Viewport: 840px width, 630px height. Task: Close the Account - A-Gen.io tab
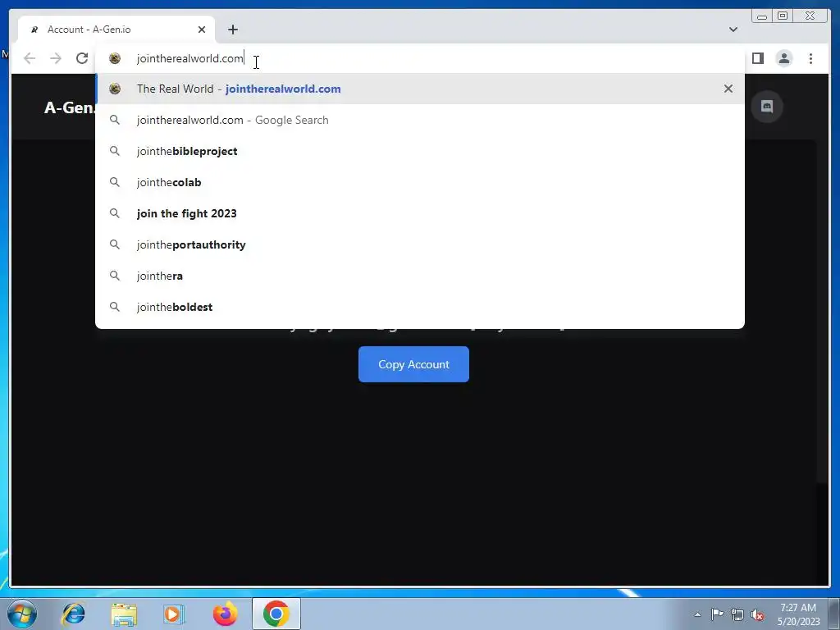coord(202,30)
